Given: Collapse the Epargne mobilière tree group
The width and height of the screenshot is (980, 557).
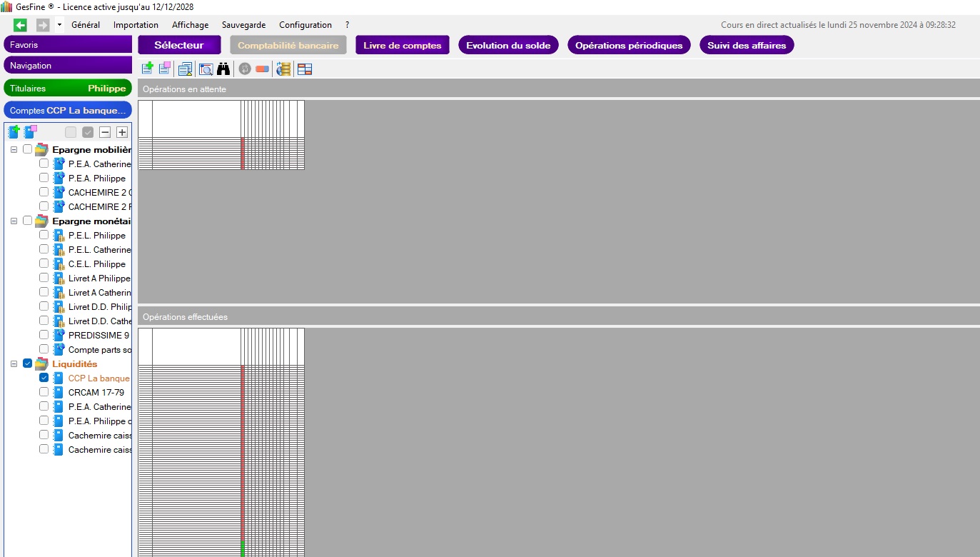Looking at the screenshot, I should click(14, 150).
